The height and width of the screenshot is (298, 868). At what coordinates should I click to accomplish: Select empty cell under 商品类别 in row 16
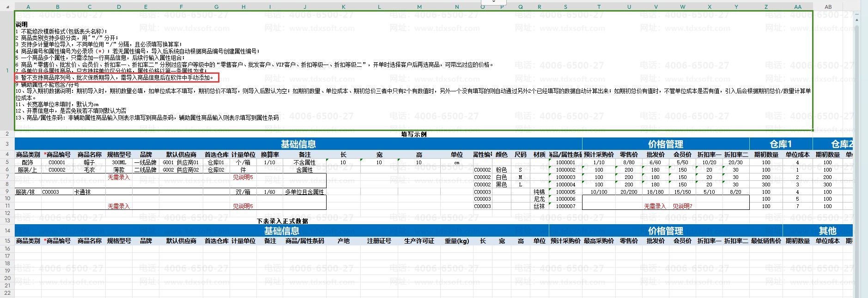28,249
